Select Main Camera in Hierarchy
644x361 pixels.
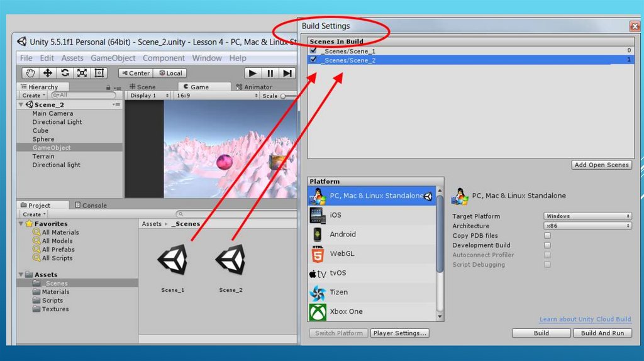[x=53, y=113]
